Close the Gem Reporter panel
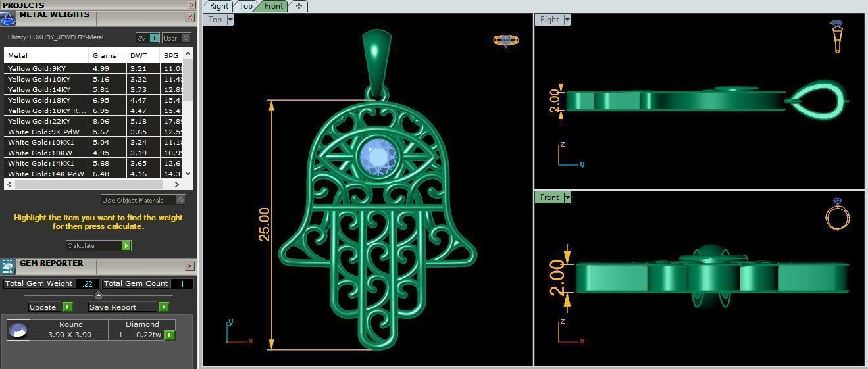This screenshot has height=369, width=868. tap(190, 266)
